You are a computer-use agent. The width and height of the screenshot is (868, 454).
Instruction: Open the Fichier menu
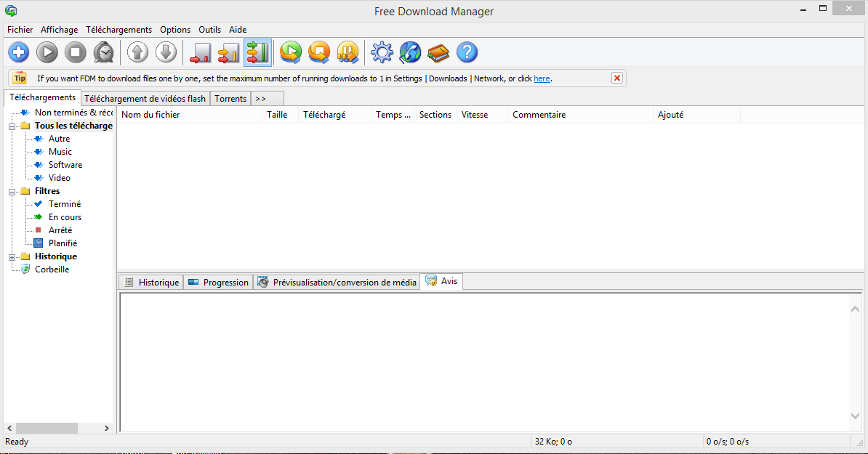(20, 30)
